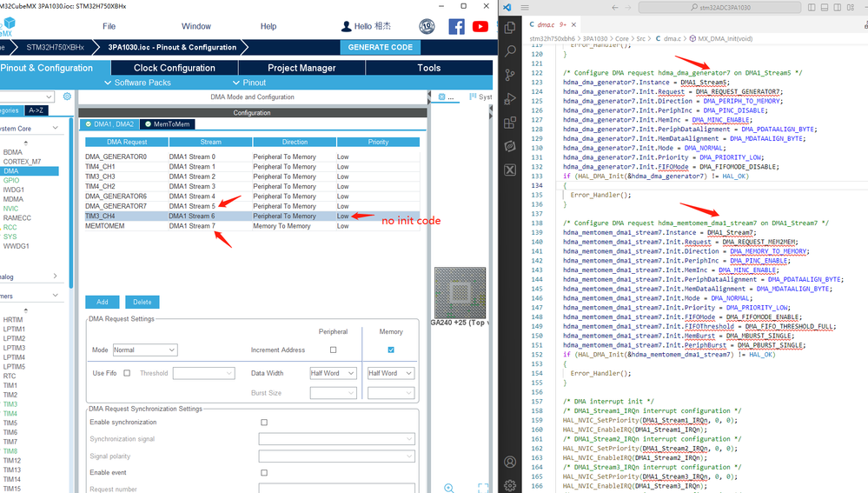Open the Window menu in CubeMX
This screenshot has height=493, width=868.
tap(196, 26)
